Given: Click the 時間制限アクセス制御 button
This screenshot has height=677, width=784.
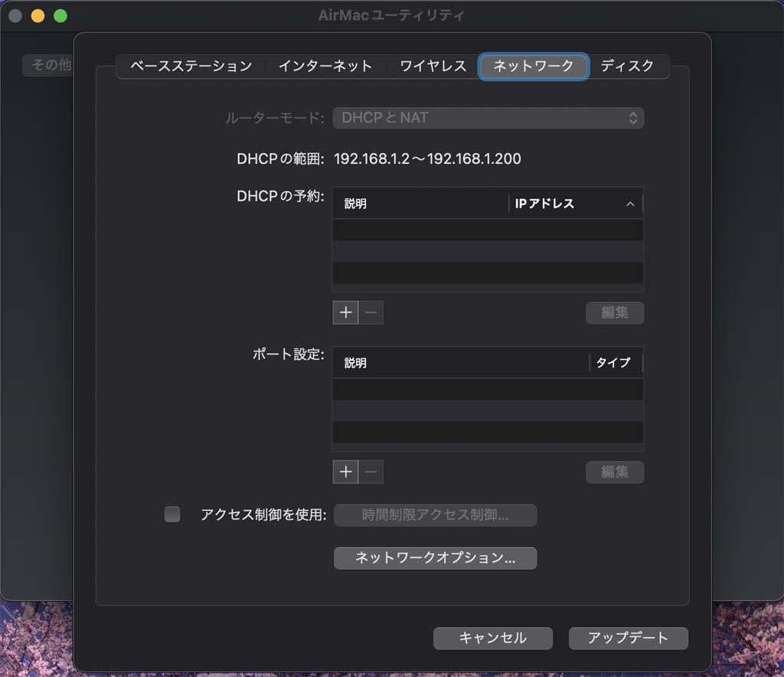Looking at the screenshot, I should (x=435, y=515).
